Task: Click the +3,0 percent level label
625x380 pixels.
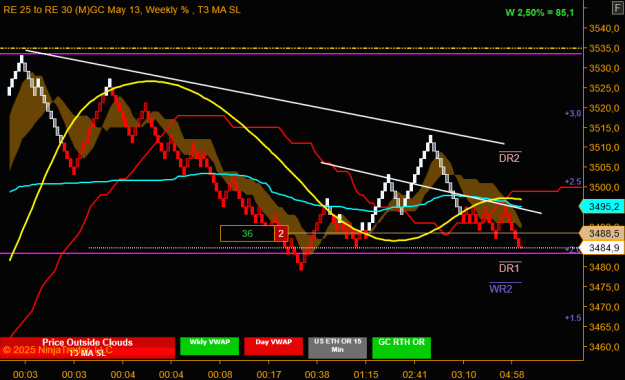Action: [573, 114]
